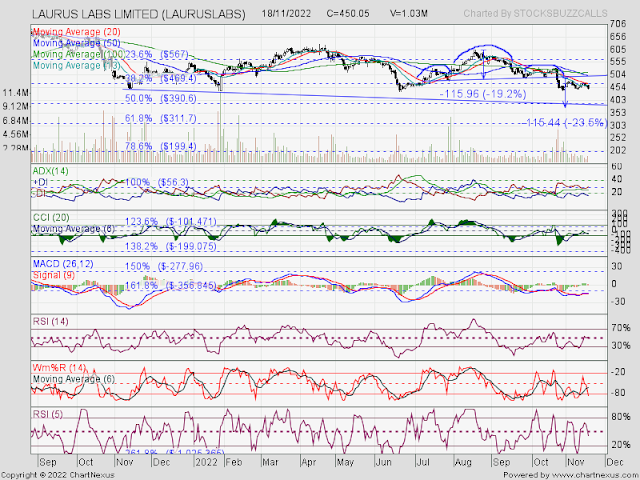Click the 38.2% ($469.4) Fibonacci level label

pos(160,78)
